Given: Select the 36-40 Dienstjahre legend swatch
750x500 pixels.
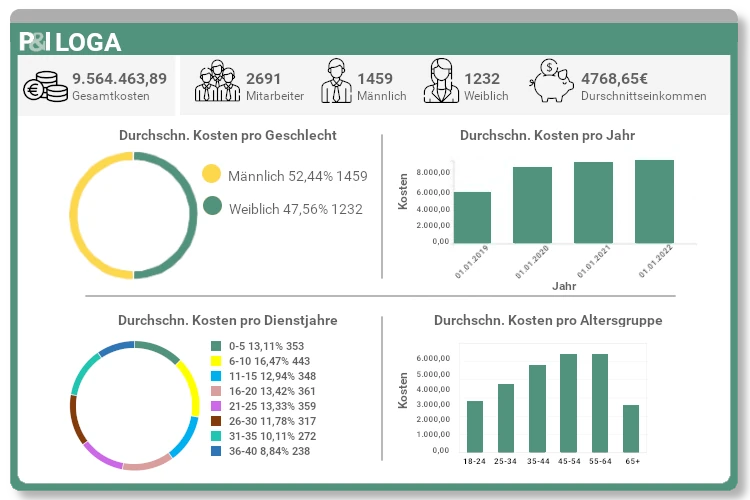Looking at the screenshot, I should pyautogui.click(x=214, y=451).
